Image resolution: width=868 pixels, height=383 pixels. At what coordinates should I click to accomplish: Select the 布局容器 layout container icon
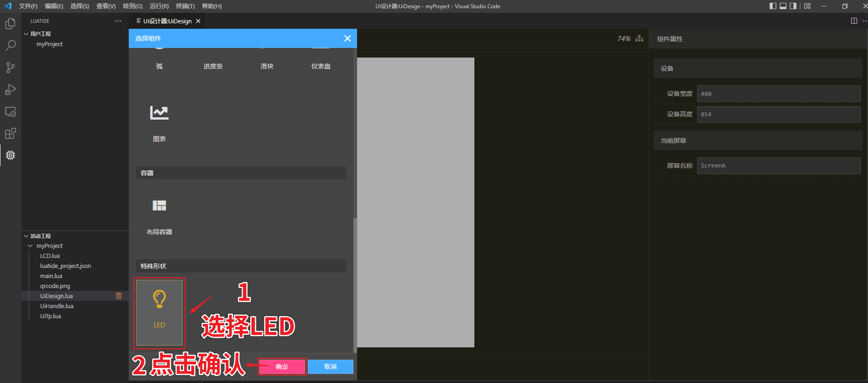pos(159,205)
